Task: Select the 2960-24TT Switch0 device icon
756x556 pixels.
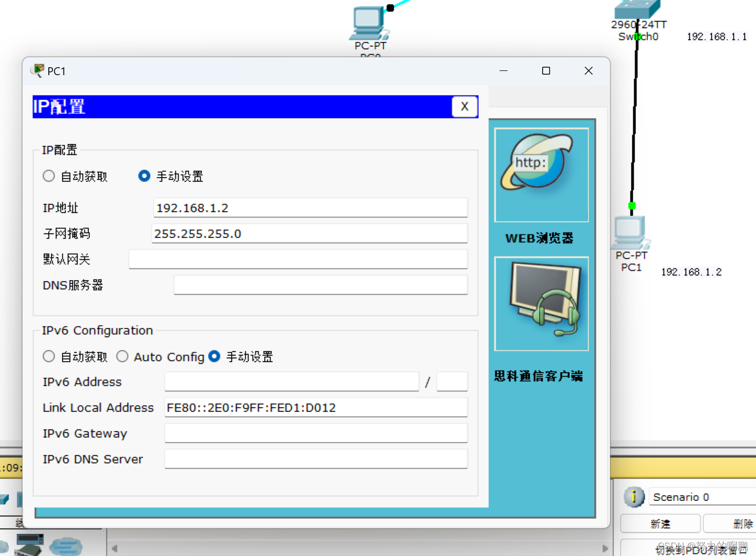Action: (x=637, y=9)
